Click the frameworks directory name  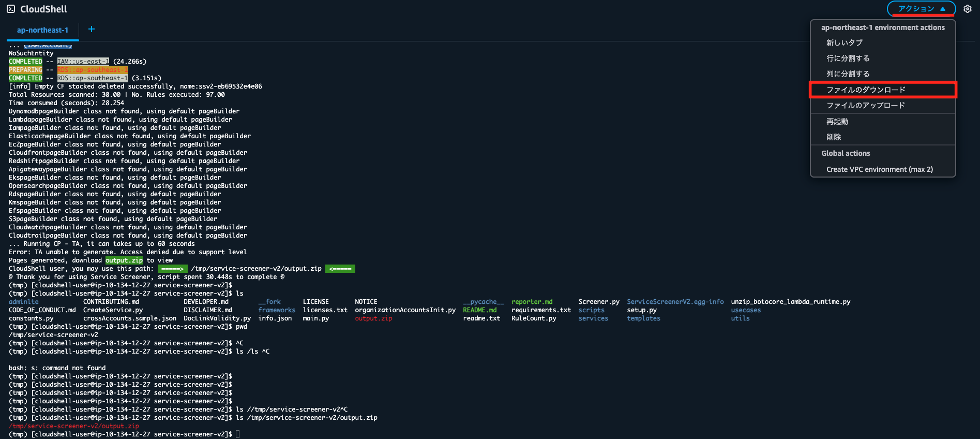(x=277, y=310)
